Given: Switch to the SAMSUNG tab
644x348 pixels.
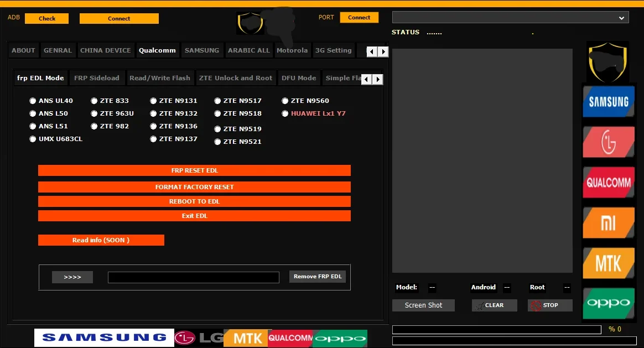Looking at the screenshot, I should tap(201, 50).
